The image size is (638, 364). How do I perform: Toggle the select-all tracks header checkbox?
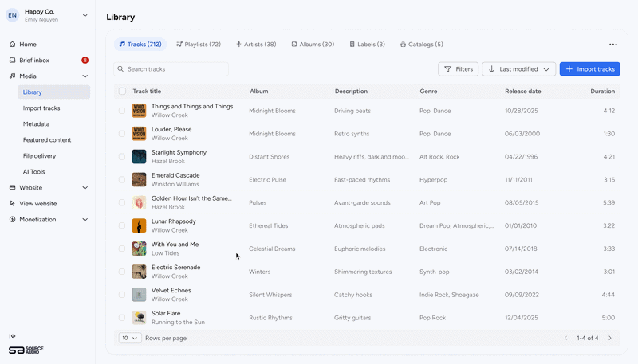[122, 92]
